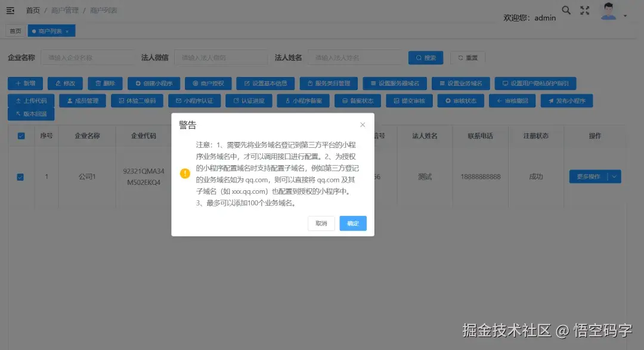Toggle the select-all checkbox in table header

point(21,135)
